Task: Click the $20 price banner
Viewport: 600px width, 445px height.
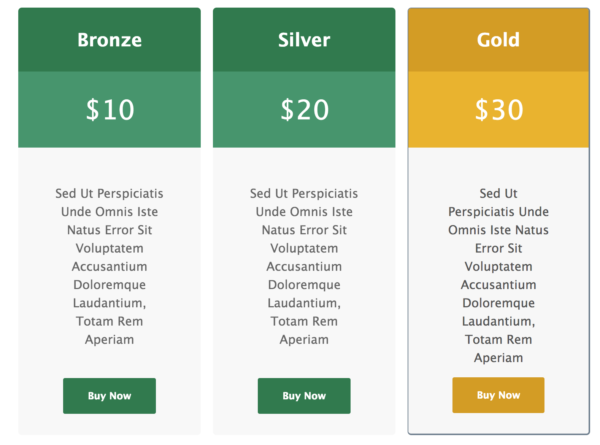Action: pyautogui.click(x=304, y=109)
